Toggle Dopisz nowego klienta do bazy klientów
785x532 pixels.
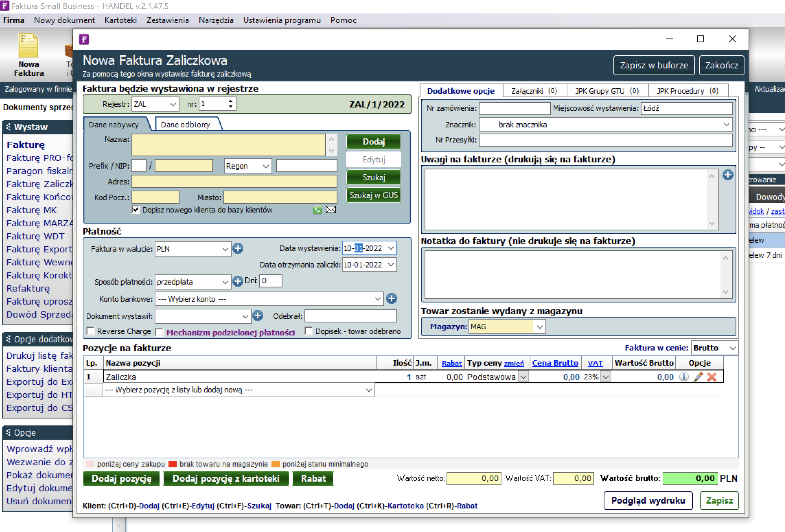coord(136,210)
